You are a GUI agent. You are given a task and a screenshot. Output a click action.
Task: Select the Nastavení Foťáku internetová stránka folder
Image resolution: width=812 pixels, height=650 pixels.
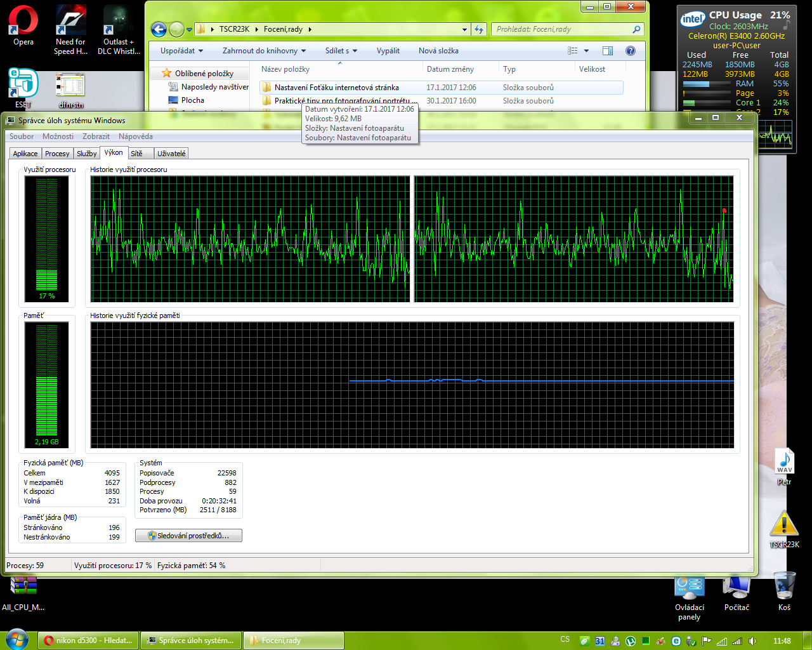pyautogui.click(x=336, y=88)
